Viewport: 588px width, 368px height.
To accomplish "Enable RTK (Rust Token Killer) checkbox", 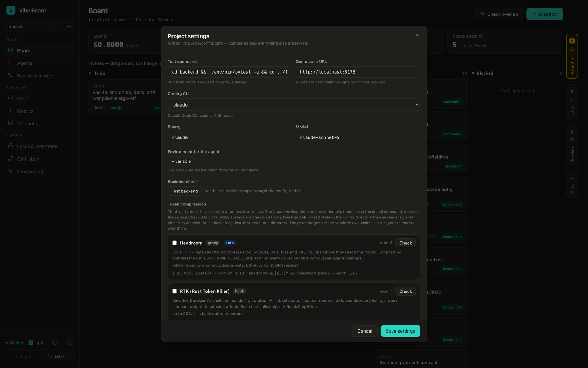I will 174,291.
